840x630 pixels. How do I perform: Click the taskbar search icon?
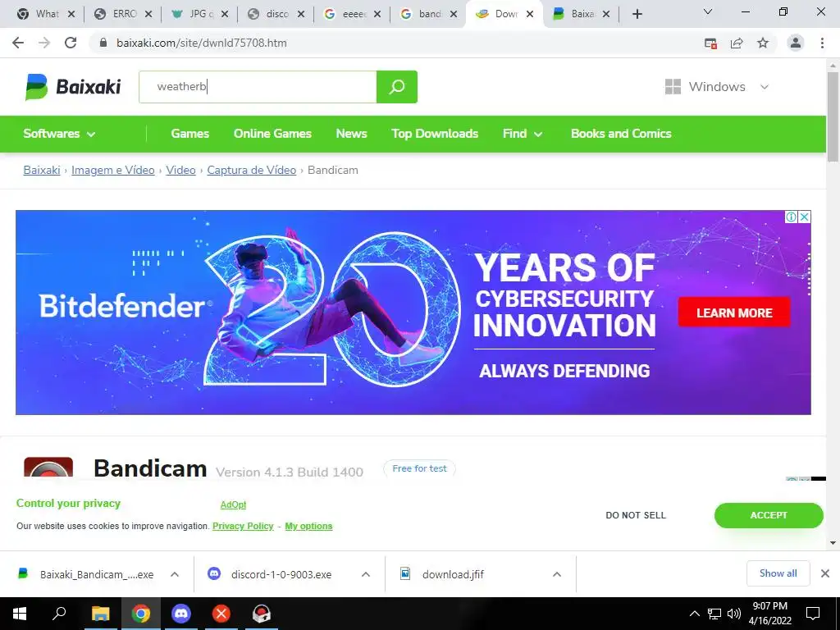point(59,614)
